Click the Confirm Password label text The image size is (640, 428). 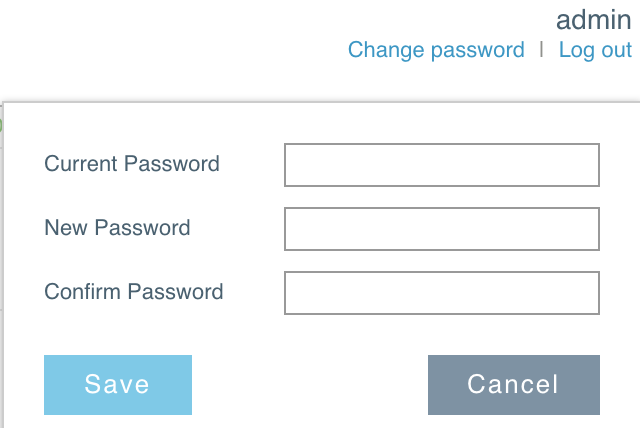[134, 292]
